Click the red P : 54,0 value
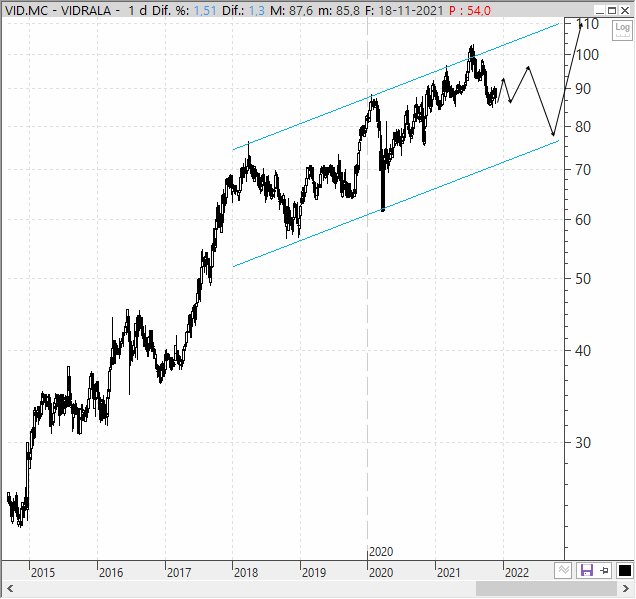 [x=470, y=11]
